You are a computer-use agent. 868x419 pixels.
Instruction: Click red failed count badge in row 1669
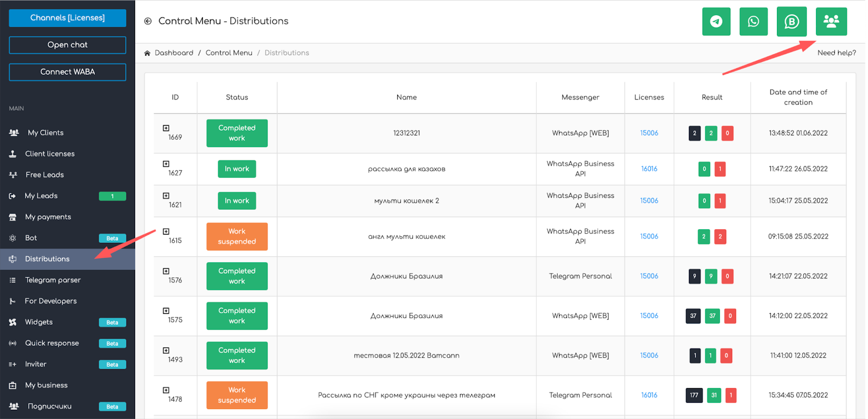pyautogui.click(x=727, y=133)
